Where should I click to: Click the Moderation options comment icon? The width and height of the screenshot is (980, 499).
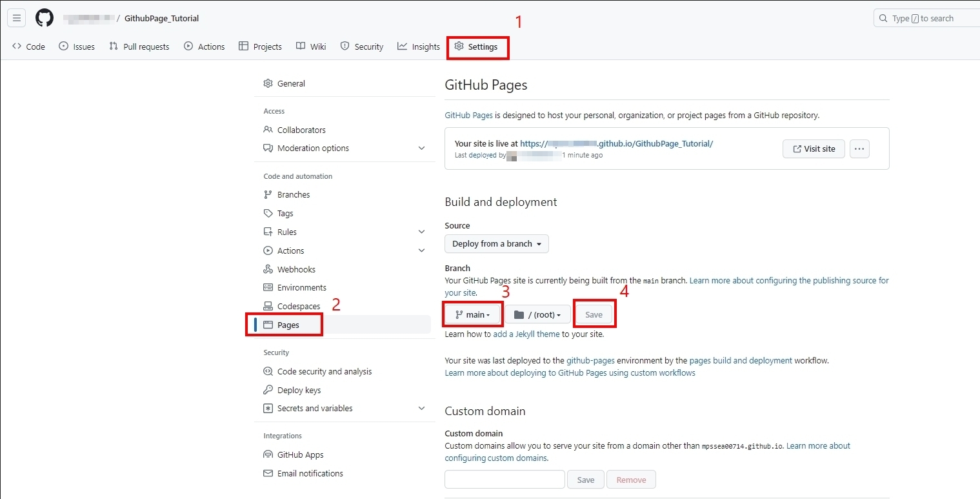(268, 148)
